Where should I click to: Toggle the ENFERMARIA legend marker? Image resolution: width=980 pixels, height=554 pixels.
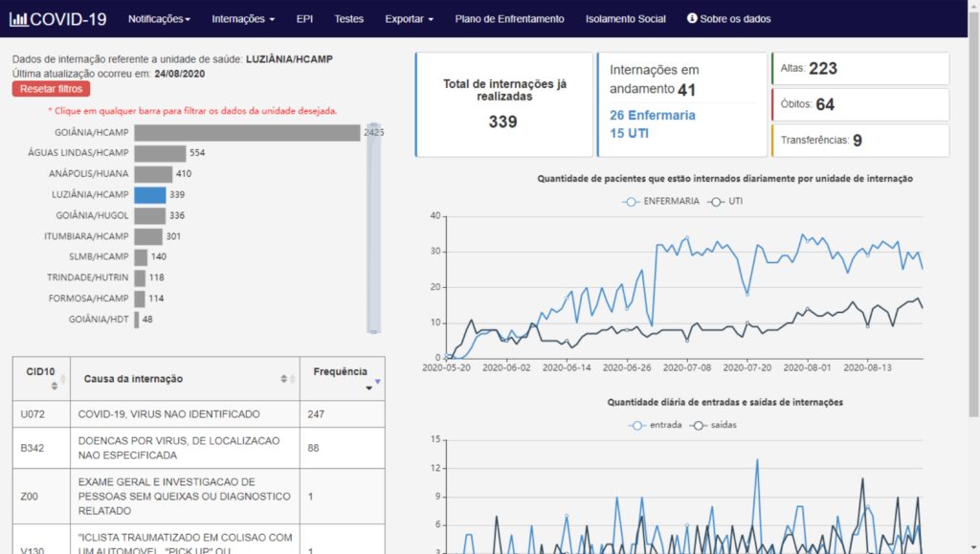click(x=631, y=201)
